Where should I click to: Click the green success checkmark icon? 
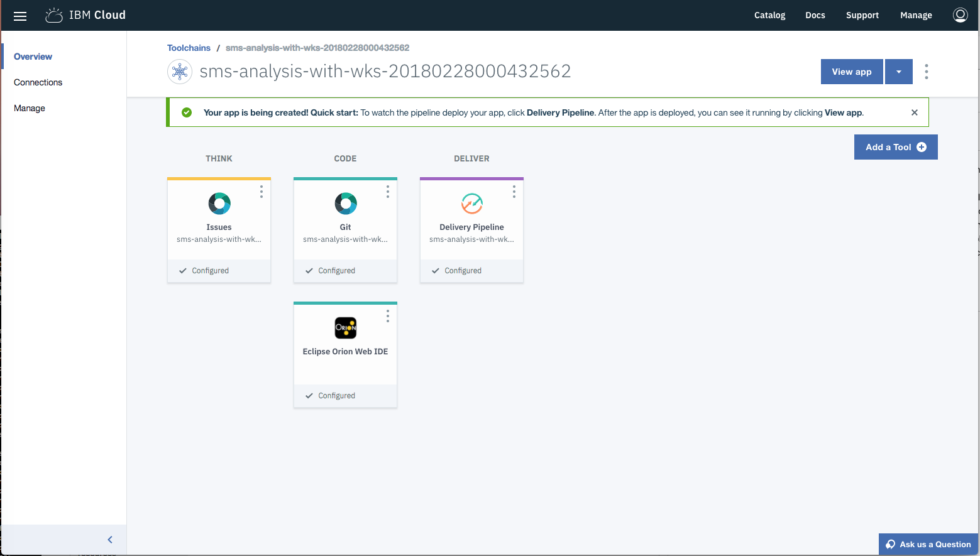pos(187,112)
